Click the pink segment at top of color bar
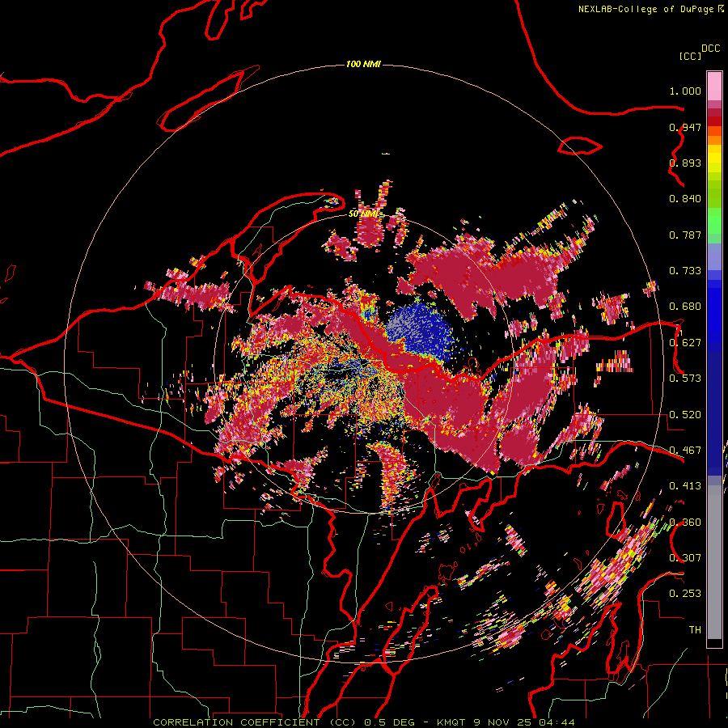This screenshot has height=728, width=728. (x=714, y=86)
